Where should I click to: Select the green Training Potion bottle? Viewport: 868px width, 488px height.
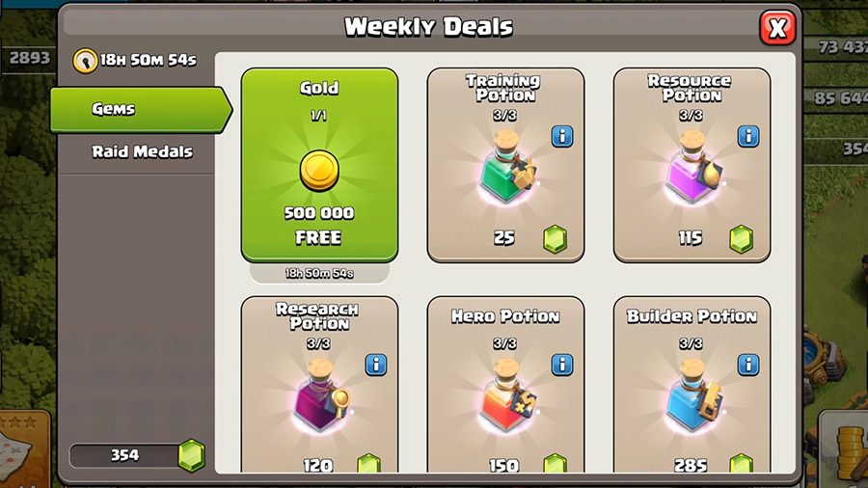[506, 168]
